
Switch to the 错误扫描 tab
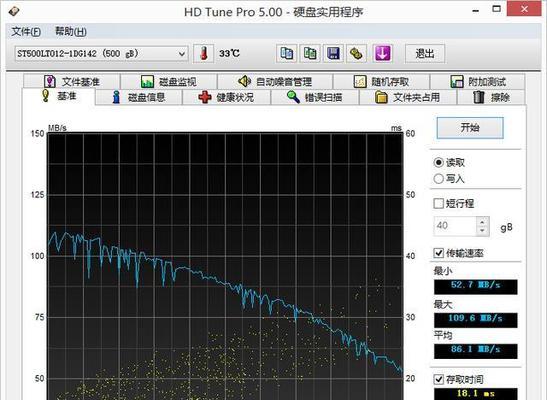[x=315, y=97]
